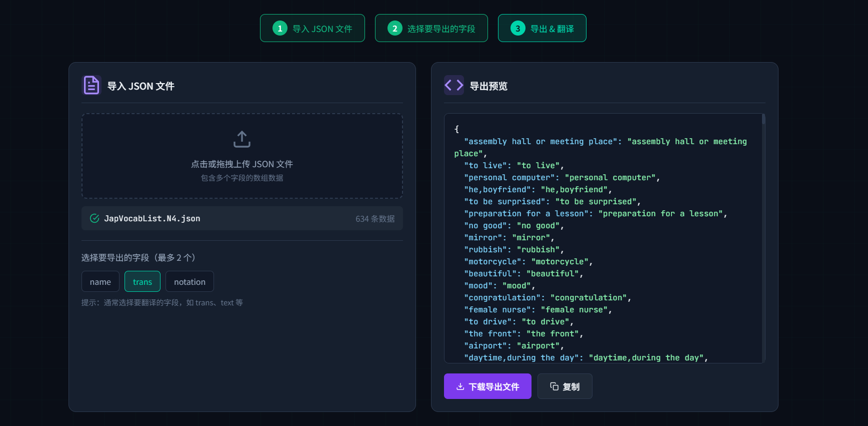The image size is (868, 426).
Task: Open the 导出 & 翻译 step
Action: (x=542, y=29)
